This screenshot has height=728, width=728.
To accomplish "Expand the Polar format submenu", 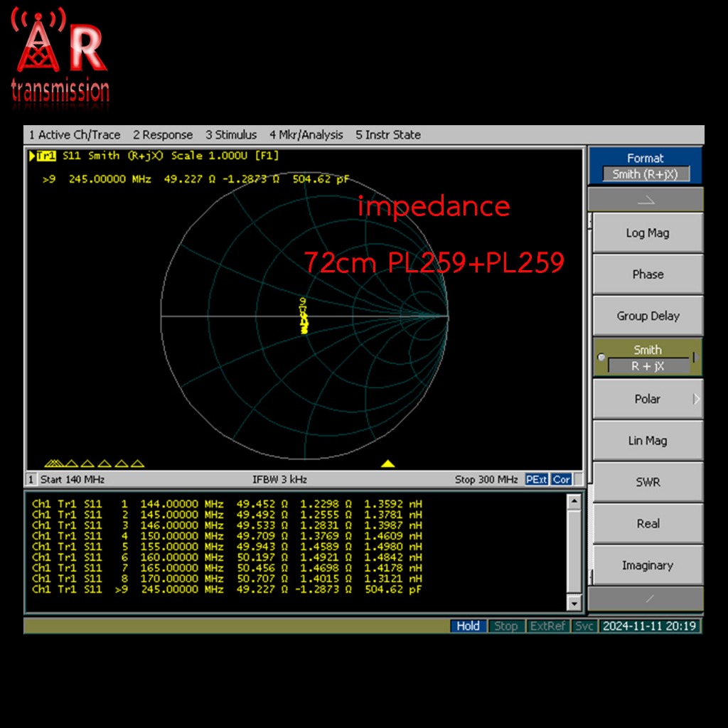I will tap(648, 399).
